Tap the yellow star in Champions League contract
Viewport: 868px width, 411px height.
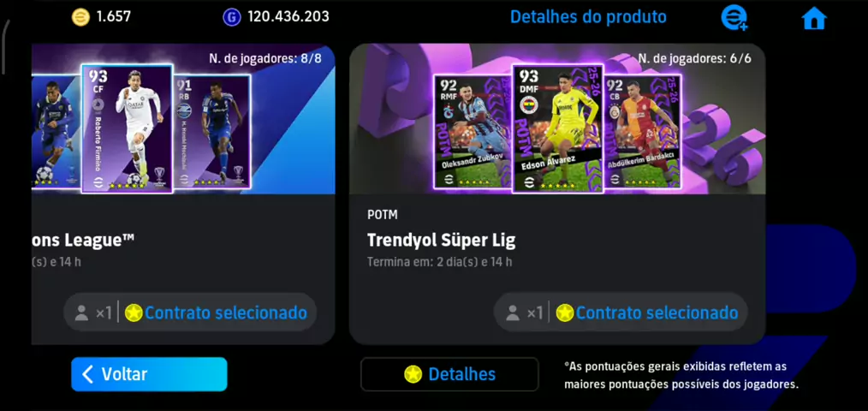point(134,313)
